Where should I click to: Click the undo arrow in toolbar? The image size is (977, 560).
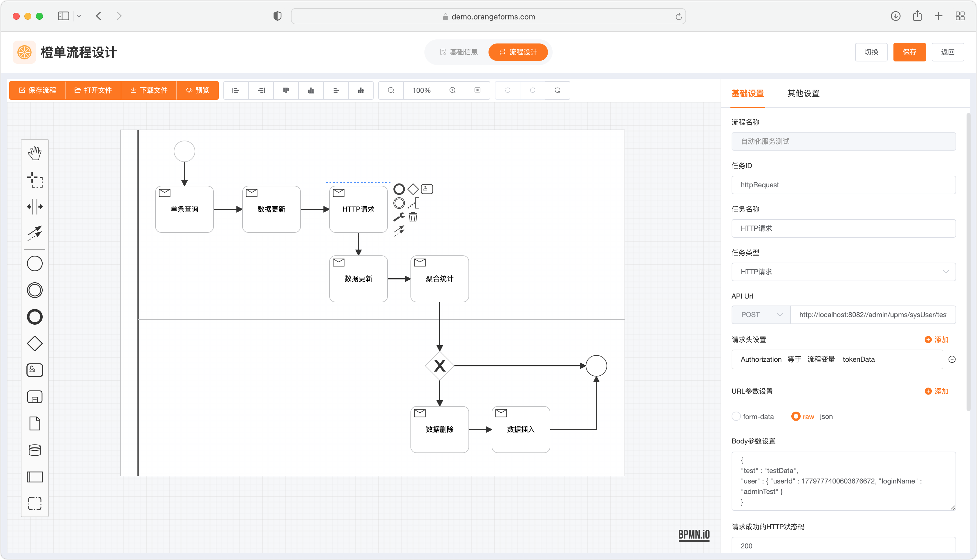click(508, 90)
